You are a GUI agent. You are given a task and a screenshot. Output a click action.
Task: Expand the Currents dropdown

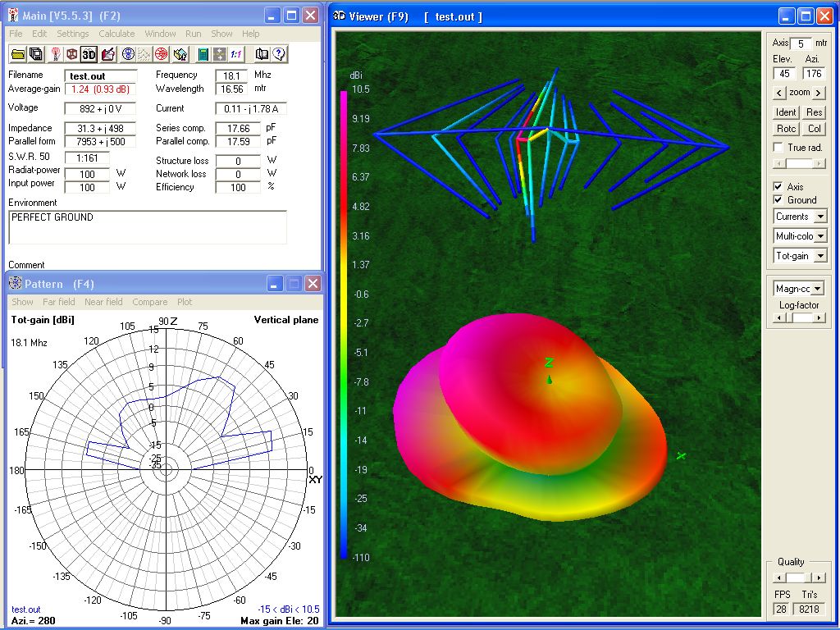click(x=819, y=217)
